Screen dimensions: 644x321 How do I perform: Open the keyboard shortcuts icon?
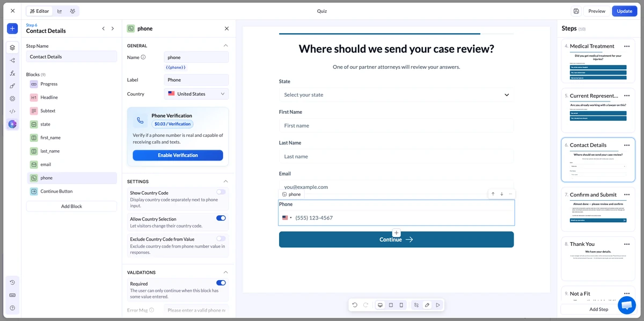(12, 295)
